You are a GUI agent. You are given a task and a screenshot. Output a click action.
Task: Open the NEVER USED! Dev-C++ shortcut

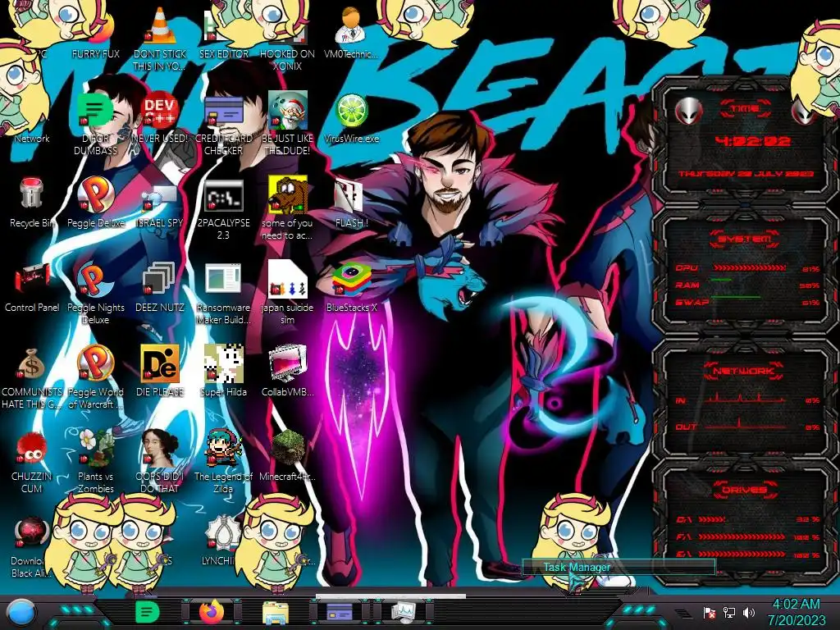tap(160, 118)
